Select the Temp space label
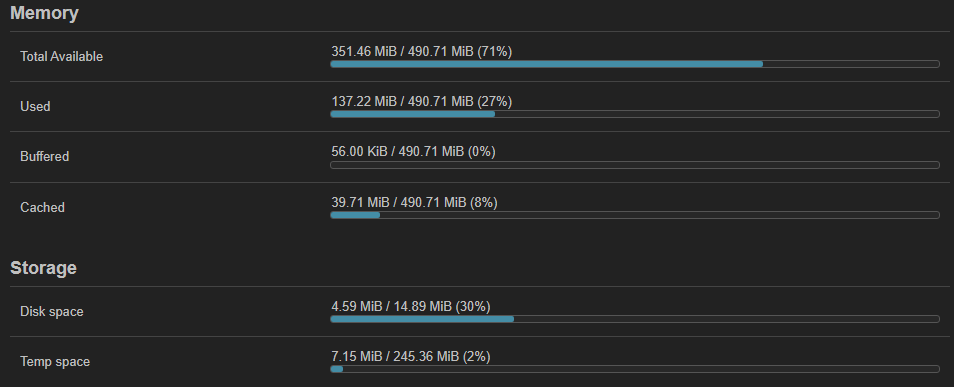This screenshot has width=954, height=387. (55, 361)
